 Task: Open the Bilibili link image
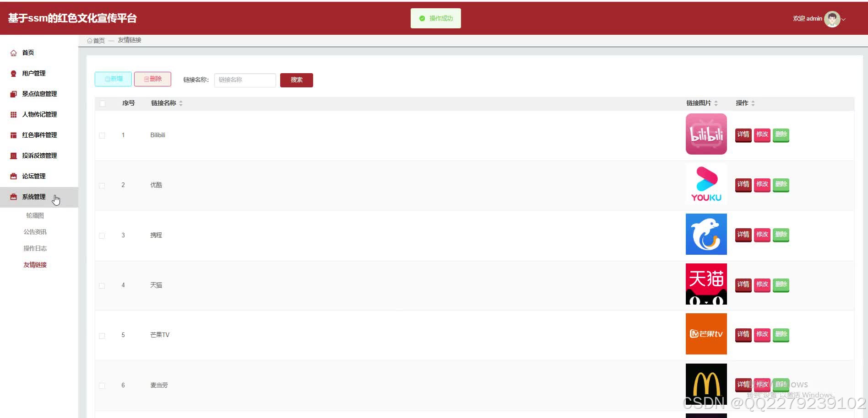(x=706, y=134)
